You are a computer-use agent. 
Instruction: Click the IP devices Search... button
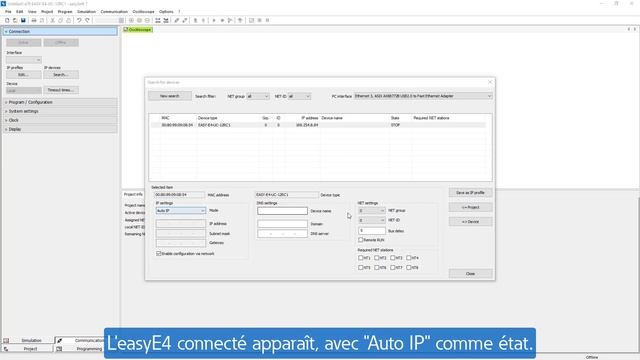[x=61, y=75]
